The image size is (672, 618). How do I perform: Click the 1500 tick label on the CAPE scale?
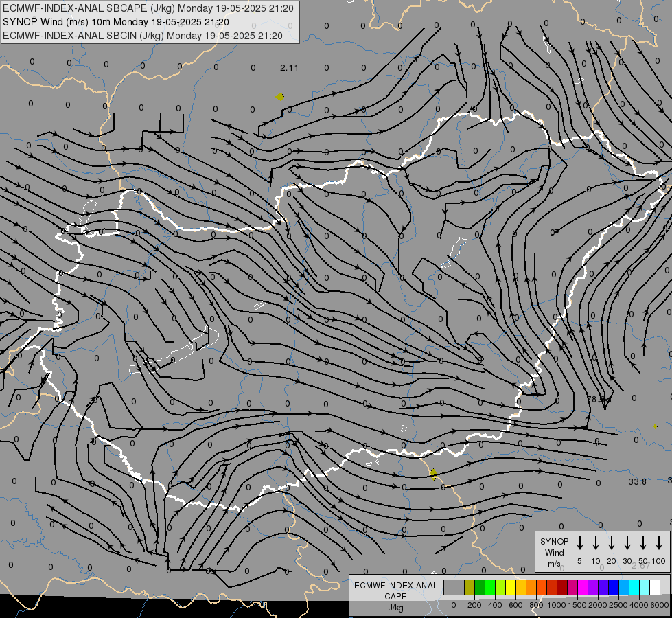point(577,605)
